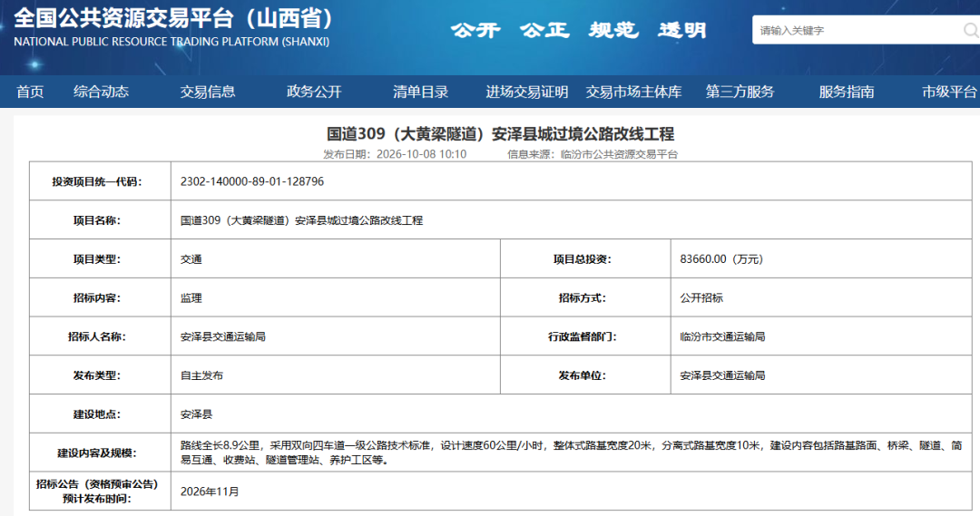Select expected release date 2026年11月

click(x=210, y=492)
